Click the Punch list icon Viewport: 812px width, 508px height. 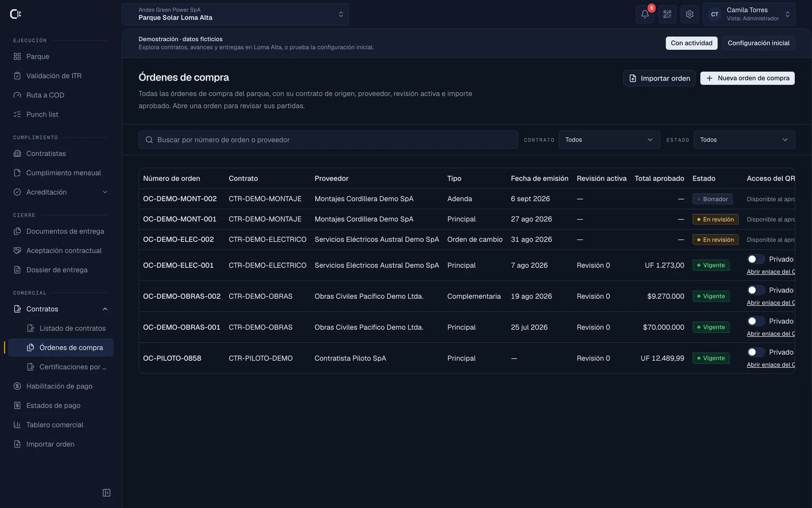pos(17,114)
